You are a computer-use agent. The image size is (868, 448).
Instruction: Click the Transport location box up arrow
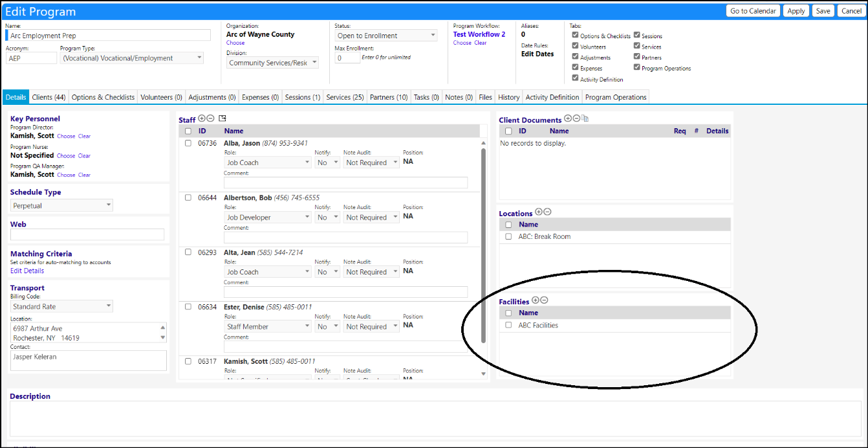tap(163, 328)
